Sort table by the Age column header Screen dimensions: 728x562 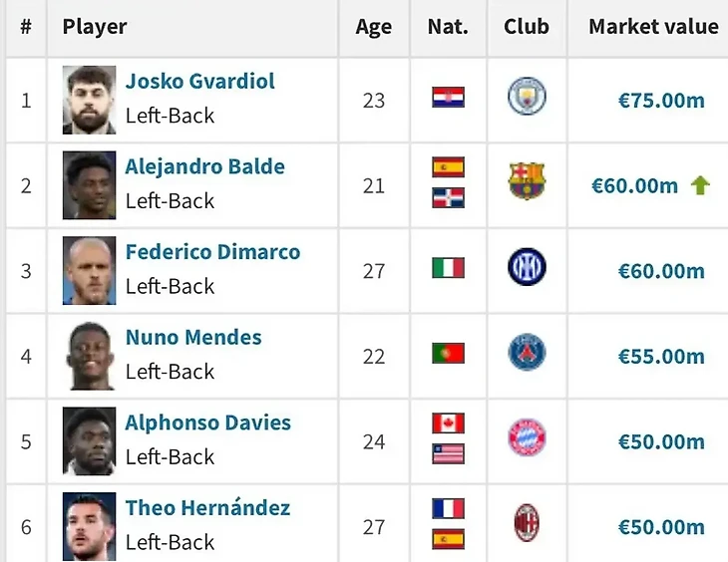374,27
